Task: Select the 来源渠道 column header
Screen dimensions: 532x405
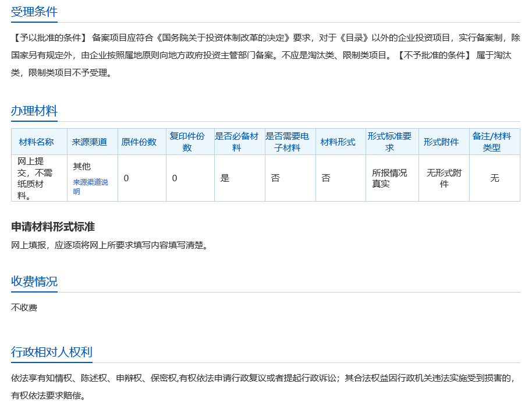Action: [x=90, y=142]
